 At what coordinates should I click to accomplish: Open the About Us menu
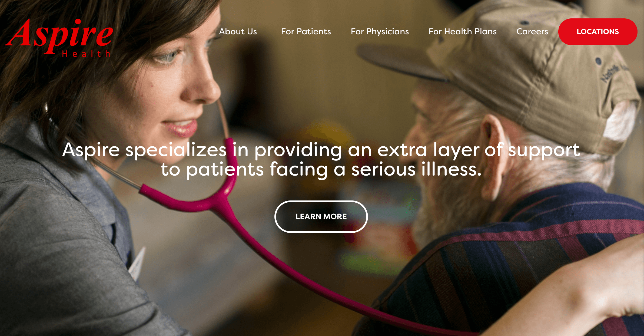[238, 32]
